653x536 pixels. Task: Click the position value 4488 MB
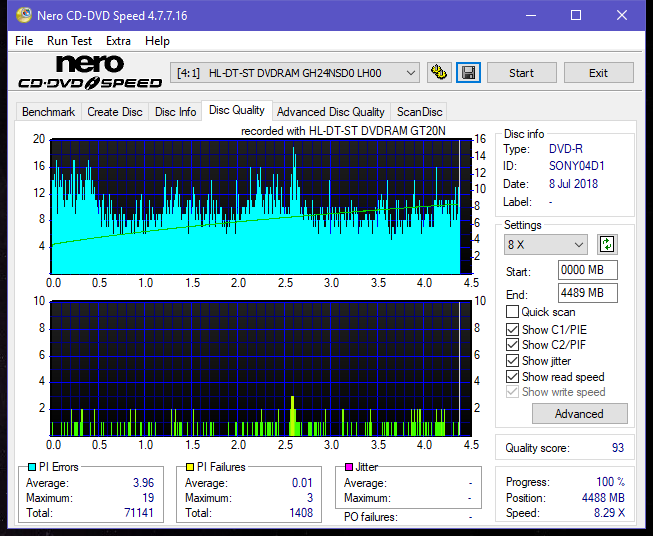[603, 498]
